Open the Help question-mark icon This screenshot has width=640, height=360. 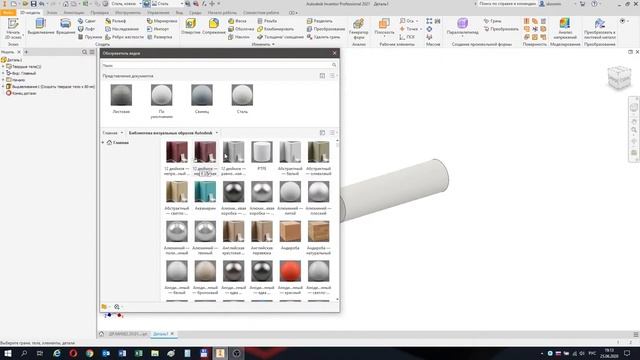[594, 4]
